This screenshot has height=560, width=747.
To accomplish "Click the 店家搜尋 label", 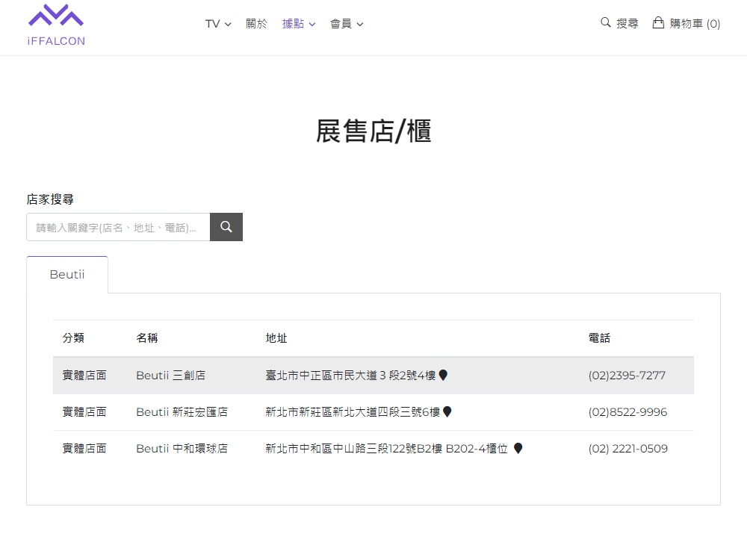I will [x=50, y=199].
